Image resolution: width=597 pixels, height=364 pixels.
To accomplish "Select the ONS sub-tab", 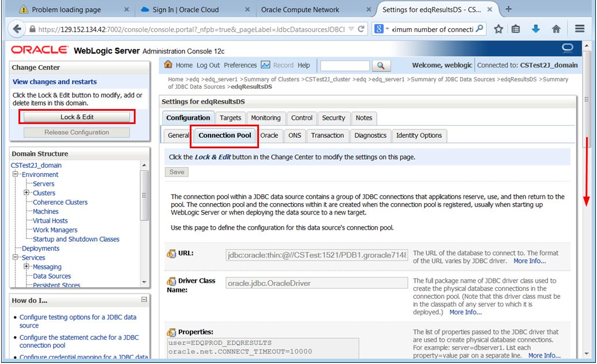I will click(295, 136).
